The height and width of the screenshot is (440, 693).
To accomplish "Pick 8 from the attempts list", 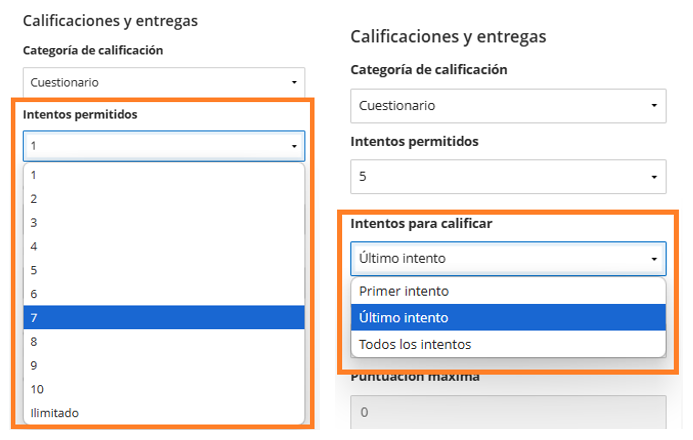I will (163, 341).
